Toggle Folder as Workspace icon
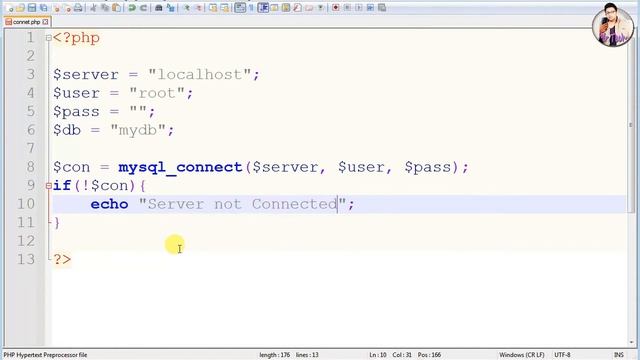Viewport: 640px width, 360px height. tap(309, 8)
